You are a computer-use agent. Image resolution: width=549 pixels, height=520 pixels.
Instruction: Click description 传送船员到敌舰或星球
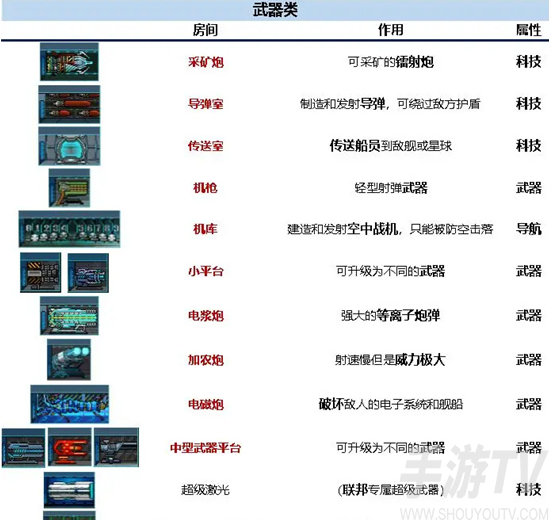coord(391,146)
